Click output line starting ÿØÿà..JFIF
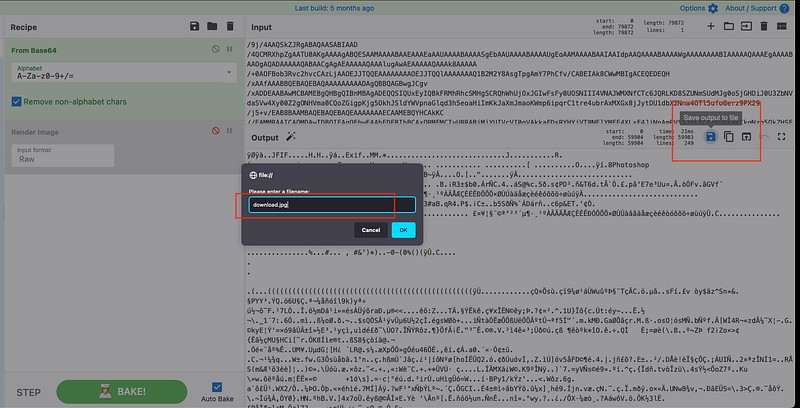This screenshot has height=408, width=800. click(405, 155)
